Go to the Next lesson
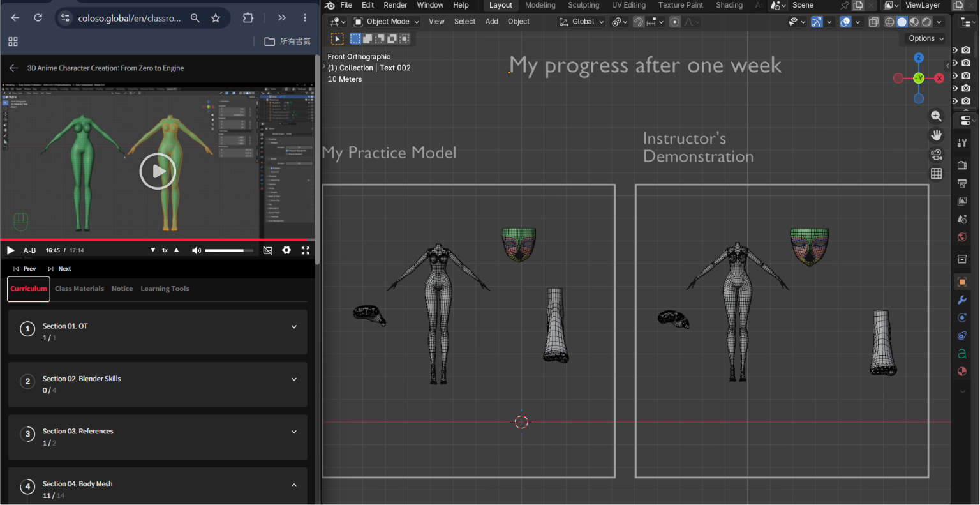980x505 pixels. click(x=60, y=269)
